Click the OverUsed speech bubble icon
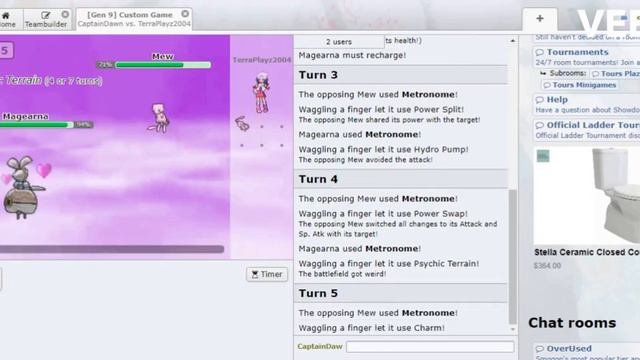 click(540, 349)
